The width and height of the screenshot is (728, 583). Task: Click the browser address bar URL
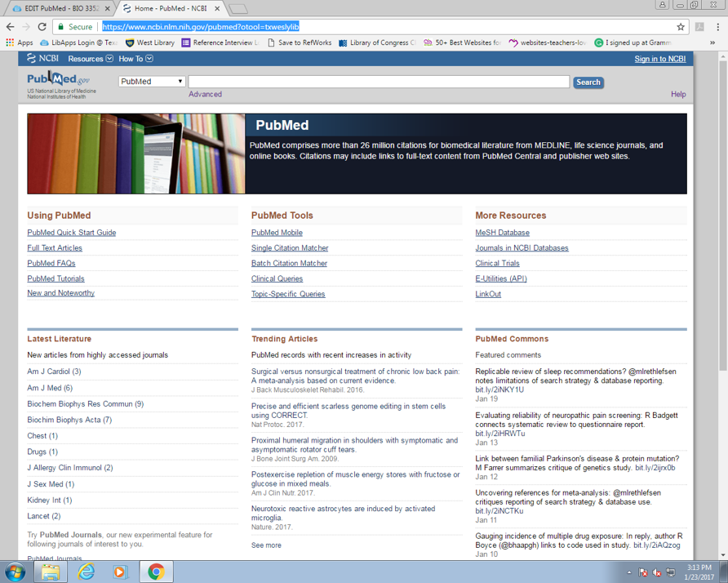(x=201, y=26)
